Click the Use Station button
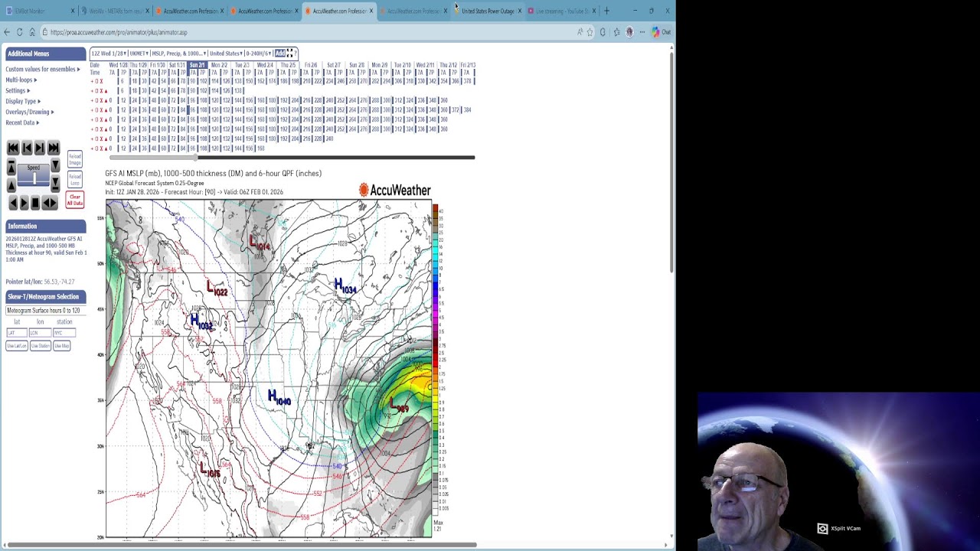The image size is (980, 551). [x=40, y=346]
